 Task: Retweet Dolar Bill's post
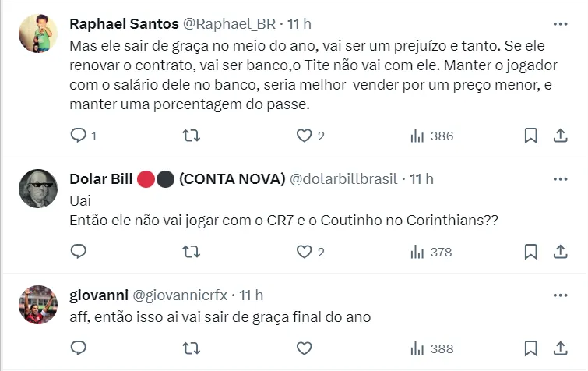point(191,251)
